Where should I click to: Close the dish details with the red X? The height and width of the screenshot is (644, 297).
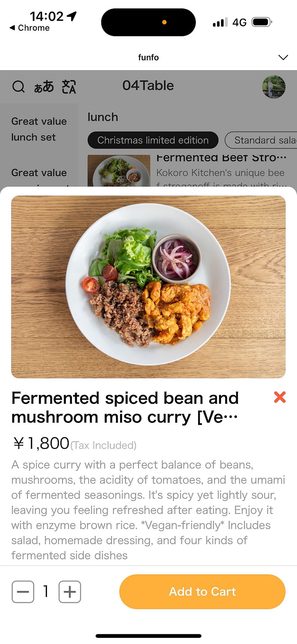(280, 397)
